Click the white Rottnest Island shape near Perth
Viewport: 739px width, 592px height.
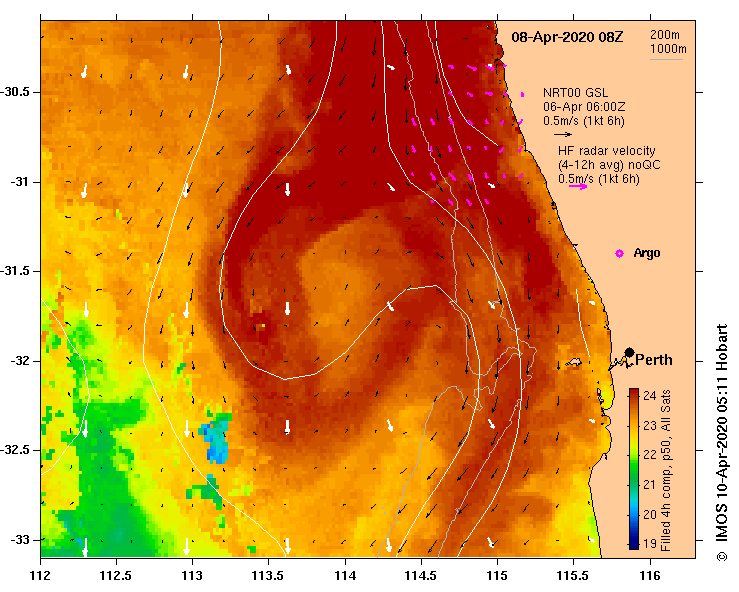[574, 362]
